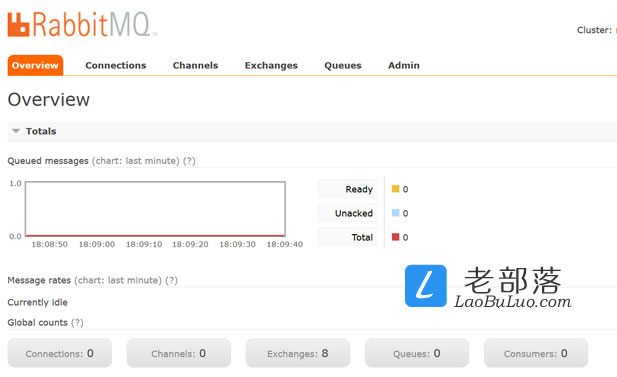
Task: Open the Queues tab
Action: [343, 65]
